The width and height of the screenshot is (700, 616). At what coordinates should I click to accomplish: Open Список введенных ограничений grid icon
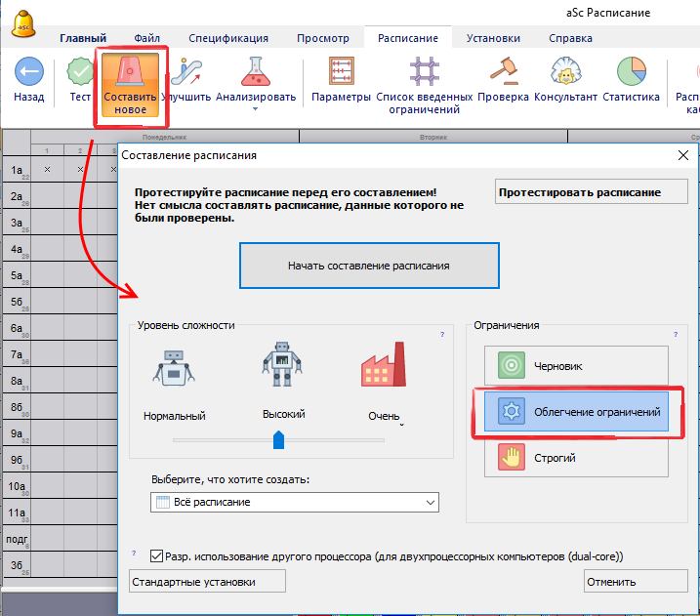[424, 73]
